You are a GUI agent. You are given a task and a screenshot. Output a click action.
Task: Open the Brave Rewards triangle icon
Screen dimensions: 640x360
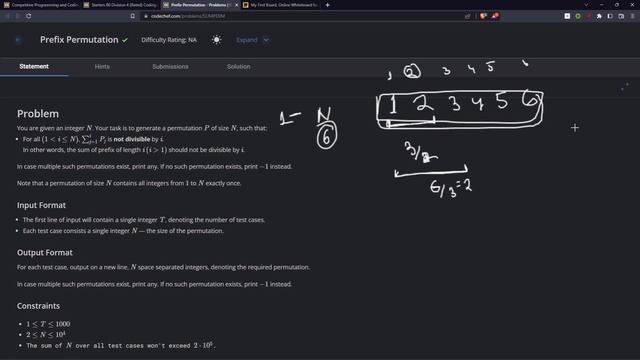tap(495, 16)
